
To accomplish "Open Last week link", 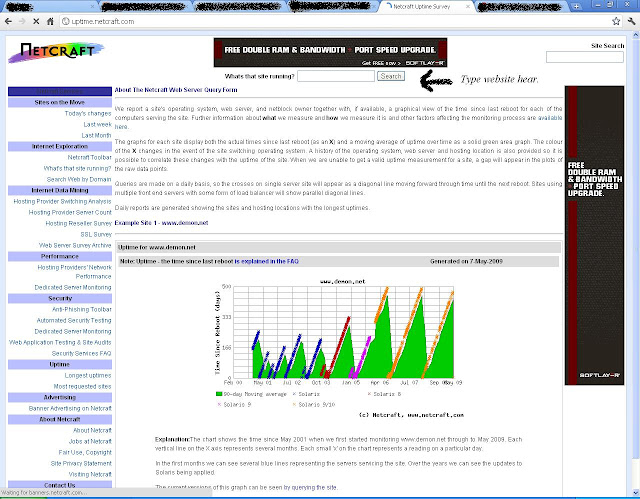I will [97, 124].
